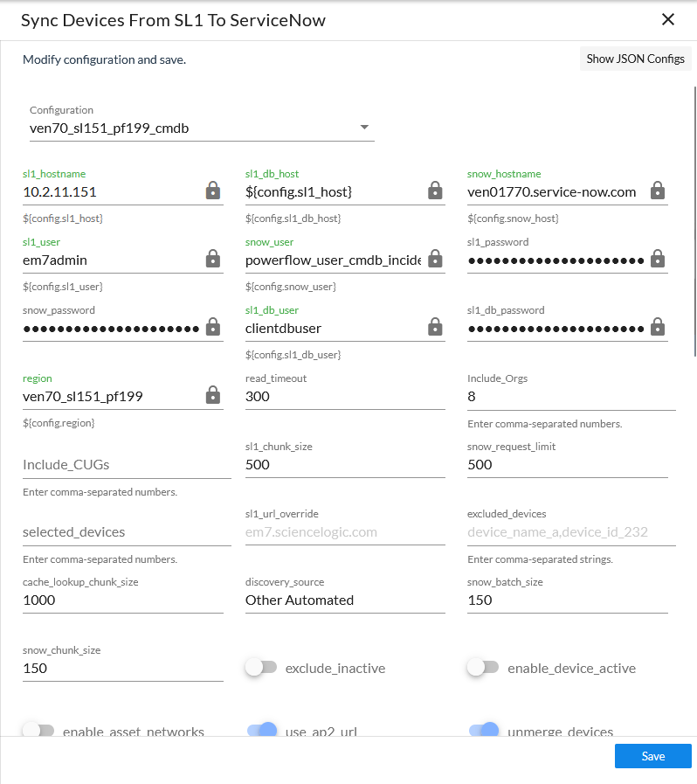
Task: Click lock icon beside snow_user field
Action: (435, 260)
